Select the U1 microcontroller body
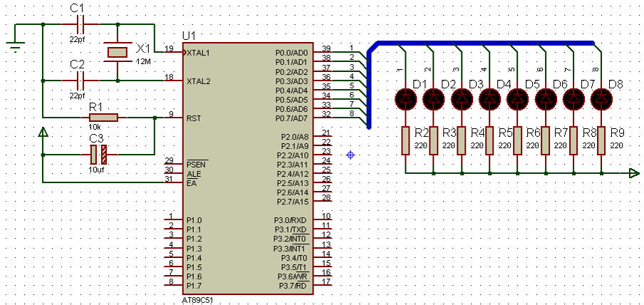 click(249, 168)
